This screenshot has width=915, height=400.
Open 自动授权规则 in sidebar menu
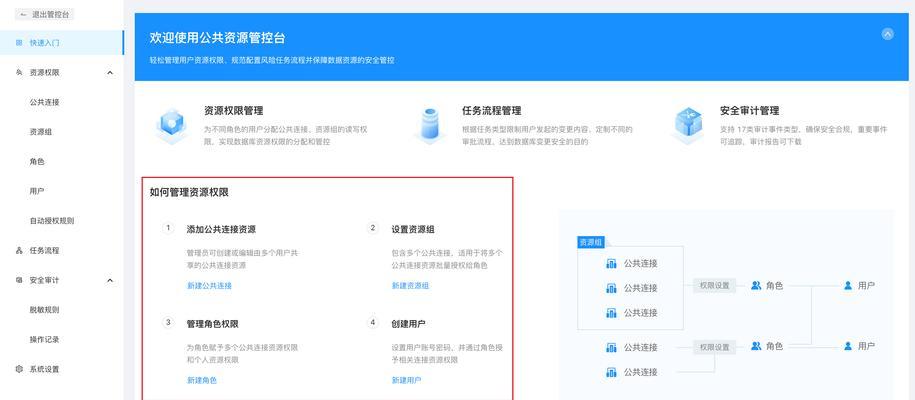point(52,221)
